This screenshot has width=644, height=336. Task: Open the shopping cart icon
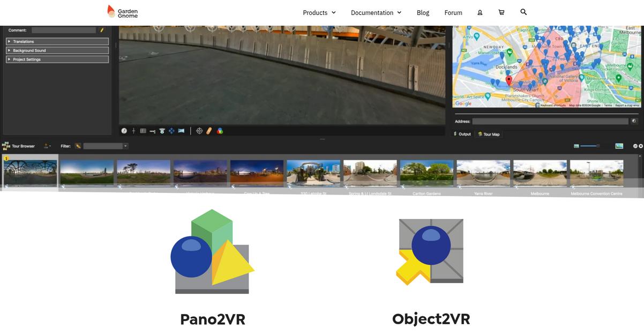tap(501, 12)
